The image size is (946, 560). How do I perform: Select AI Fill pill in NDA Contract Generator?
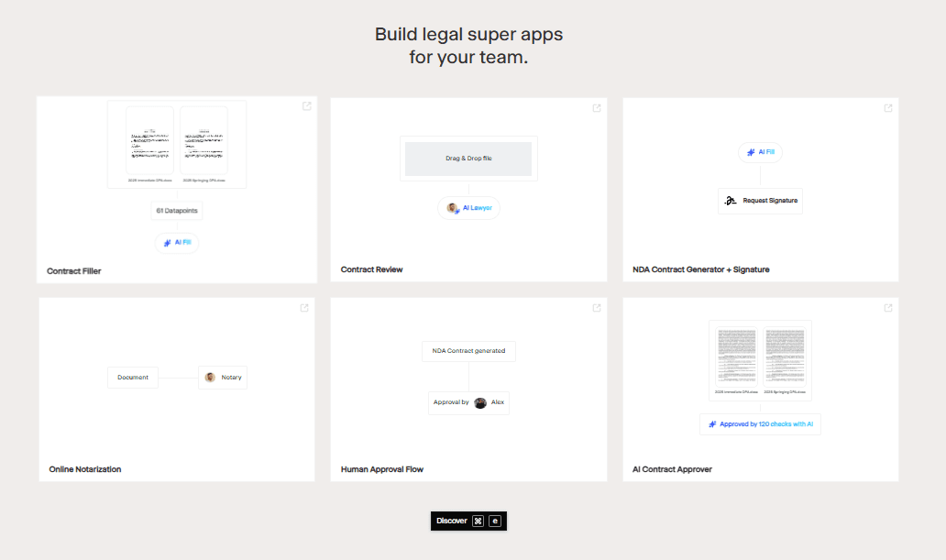[760, 152]
